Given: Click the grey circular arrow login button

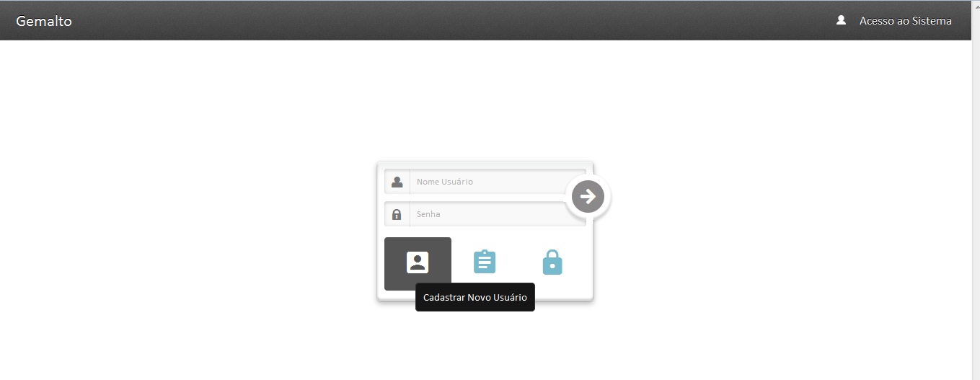Looking at the screenshot, I should (x=588, y=196).
